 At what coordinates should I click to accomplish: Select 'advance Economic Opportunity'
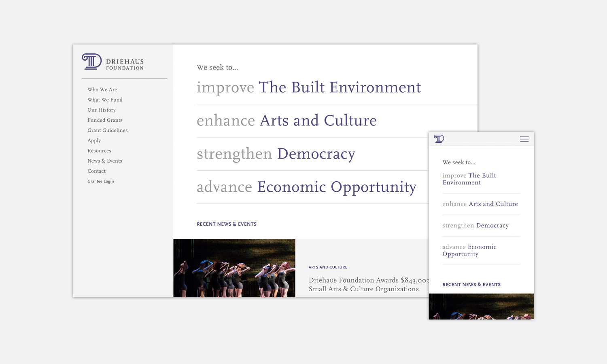[x=306, y=187]
